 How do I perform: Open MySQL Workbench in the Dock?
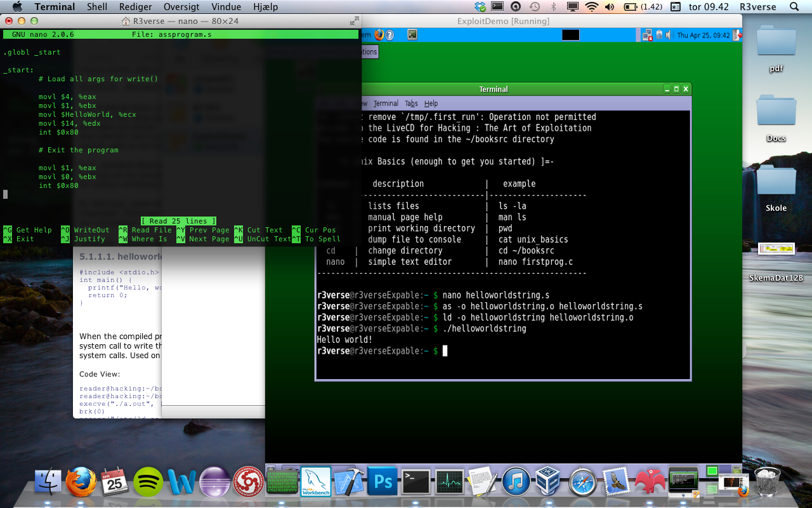point(315,482)
